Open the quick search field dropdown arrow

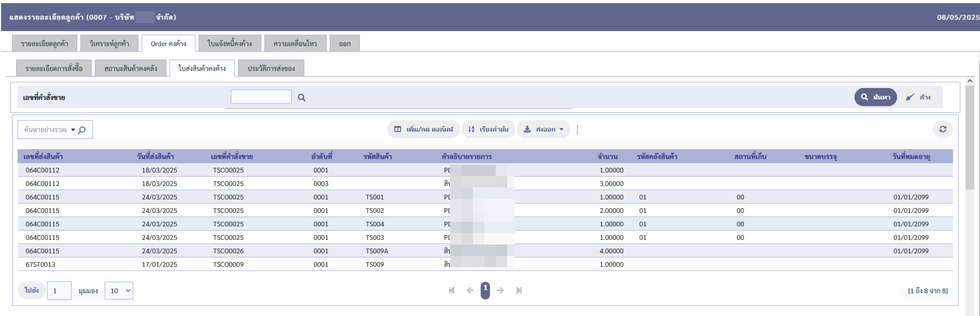pos(73,130)
